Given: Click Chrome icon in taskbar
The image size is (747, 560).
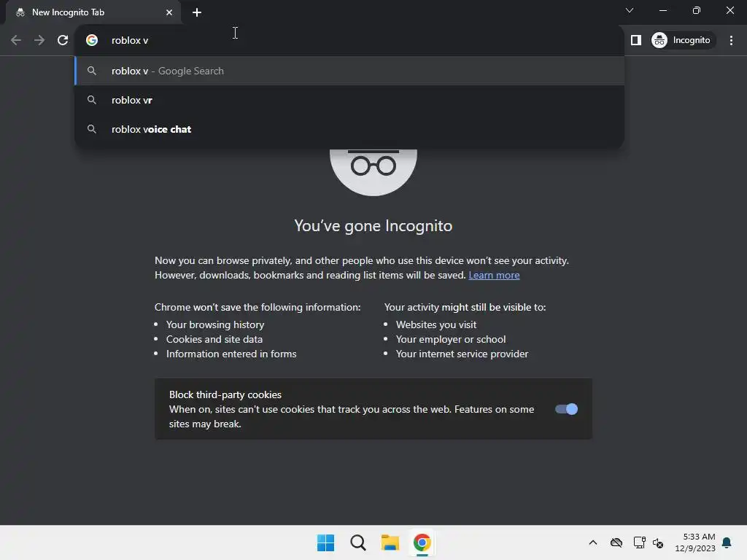Looking at the screenshot, I should pyautogui.click(x=422, y=542).
